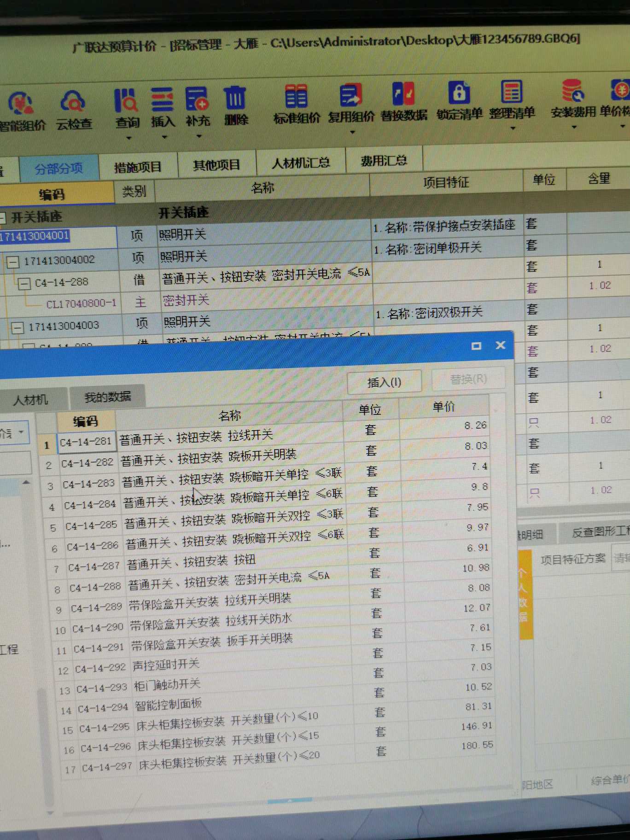The width and height of the screenshot is (630, 840).
Task: Switch to the 措施项目 tab
Action: pos(138,167)
